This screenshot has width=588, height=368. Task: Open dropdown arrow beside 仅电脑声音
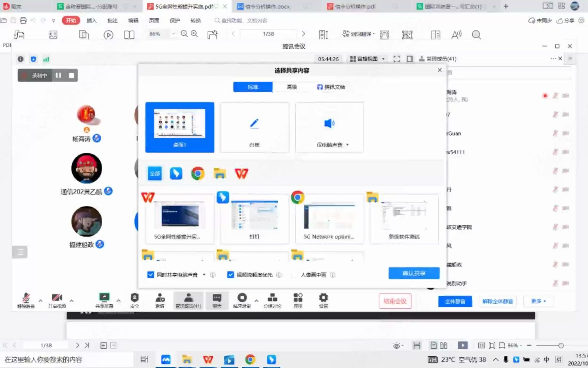tap(347, 145)
